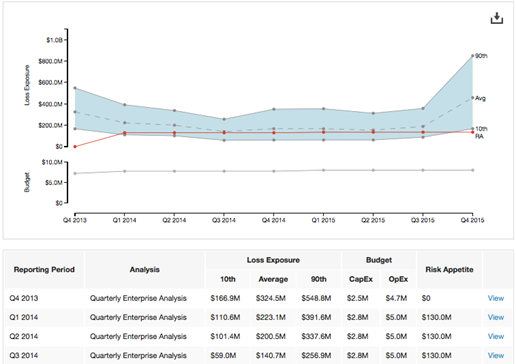Image resolution: width=516 pixels, height=364 pixels.
Task: Click the Loss Exposure column group header
Action: [273, 260]
